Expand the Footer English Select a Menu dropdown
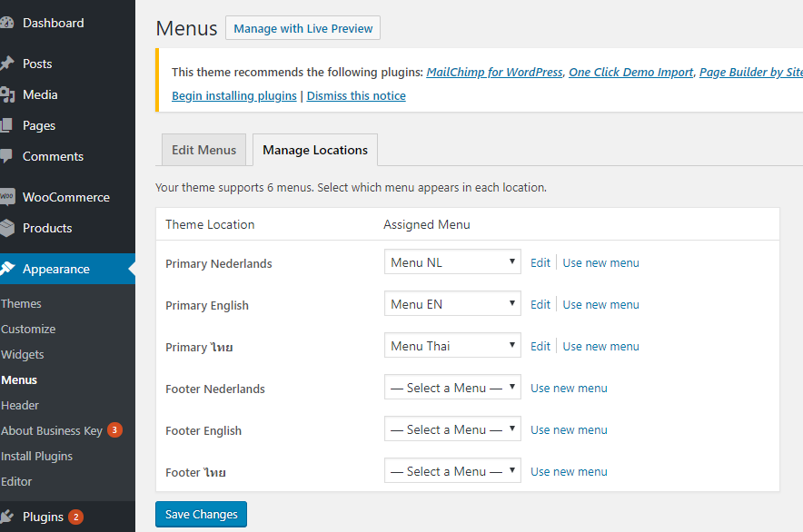 tap(452, 429)
